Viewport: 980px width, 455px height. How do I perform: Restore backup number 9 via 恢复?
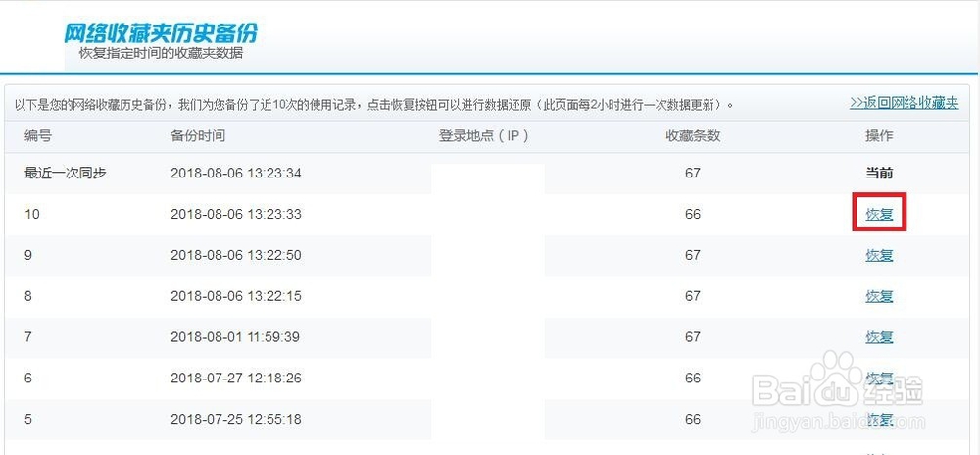(879, 255)
